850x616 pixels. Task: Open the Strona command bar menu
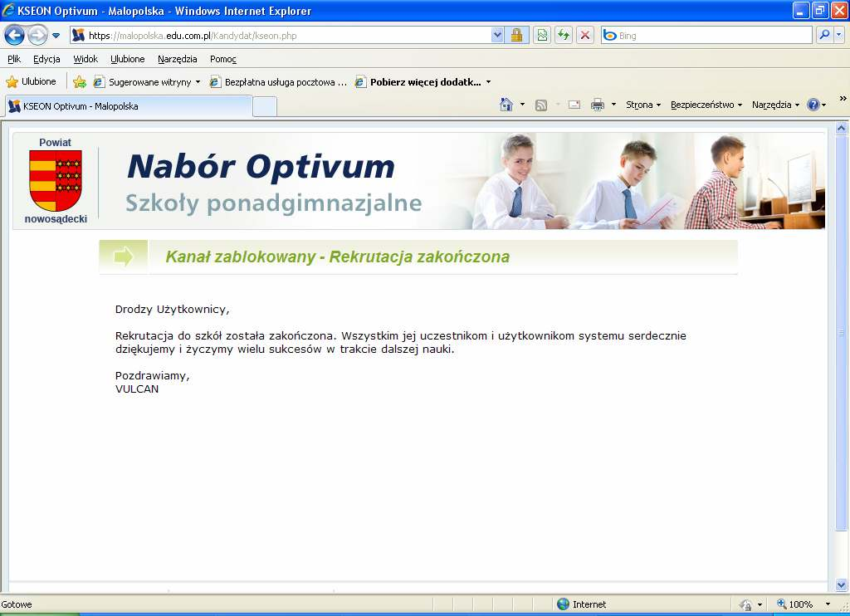click(643, 105)
